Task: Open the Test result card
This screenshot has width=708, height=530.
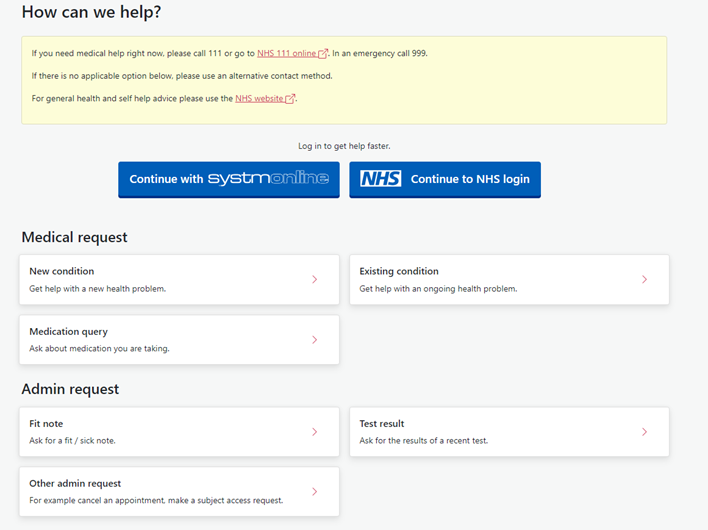Action: (x=509, y=432)
